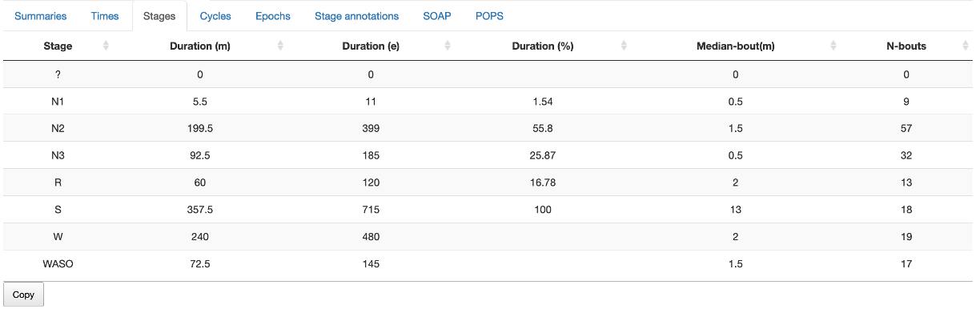The height and width of the screenshot is (317, 980).
Task: Click the R stage row label
Action: (58, 183)
